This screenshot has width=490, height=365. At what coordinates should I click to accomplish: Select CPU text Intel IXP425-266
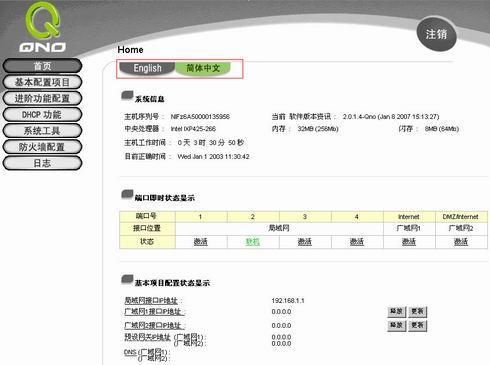[x=193, y=129]
